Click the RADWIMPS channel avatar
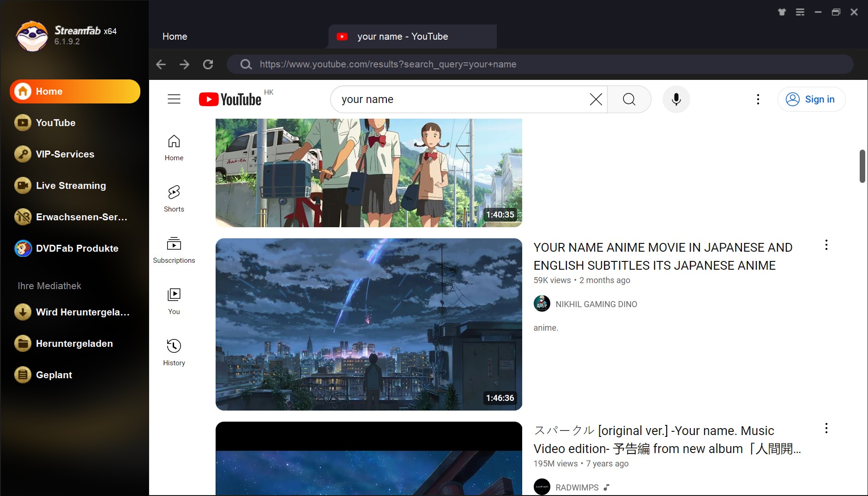The width and height of the screenshot is (868, 496). [x=542, y=487]
